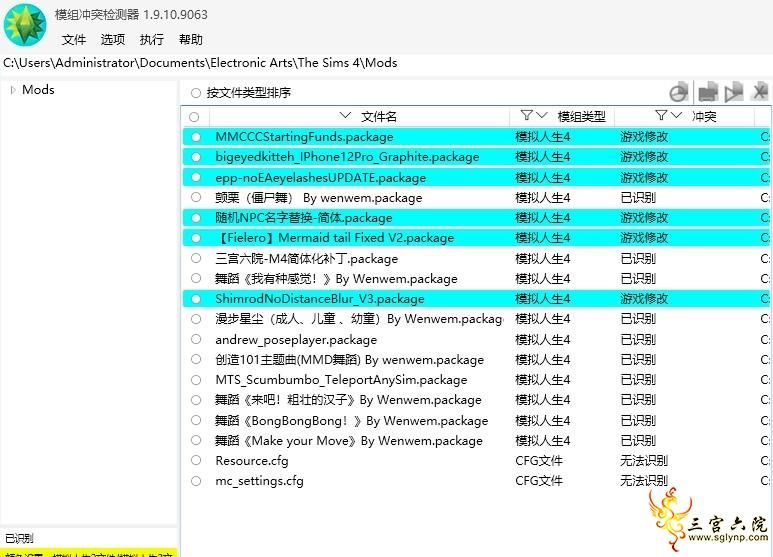The image size is (773, 557).
Task: Check the bigeyedkitteh_IPhone12Pro_Graphite row circle
Action: (x=196, y=157)
